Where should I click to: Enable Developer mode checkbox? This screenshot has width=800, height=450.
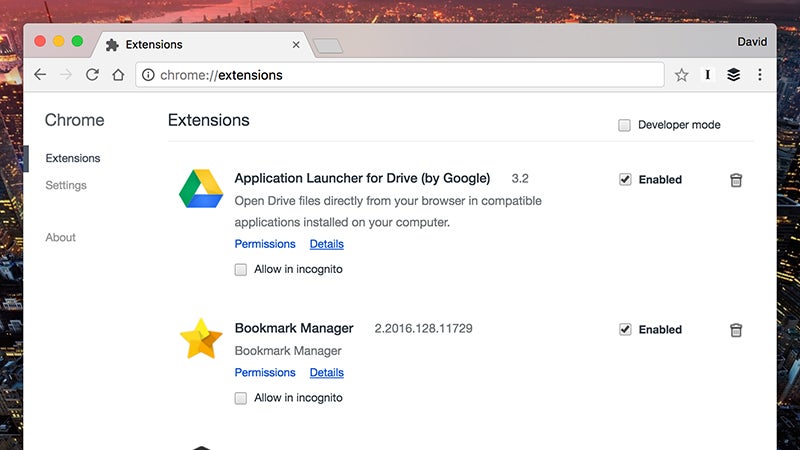[x=625, y=125]
